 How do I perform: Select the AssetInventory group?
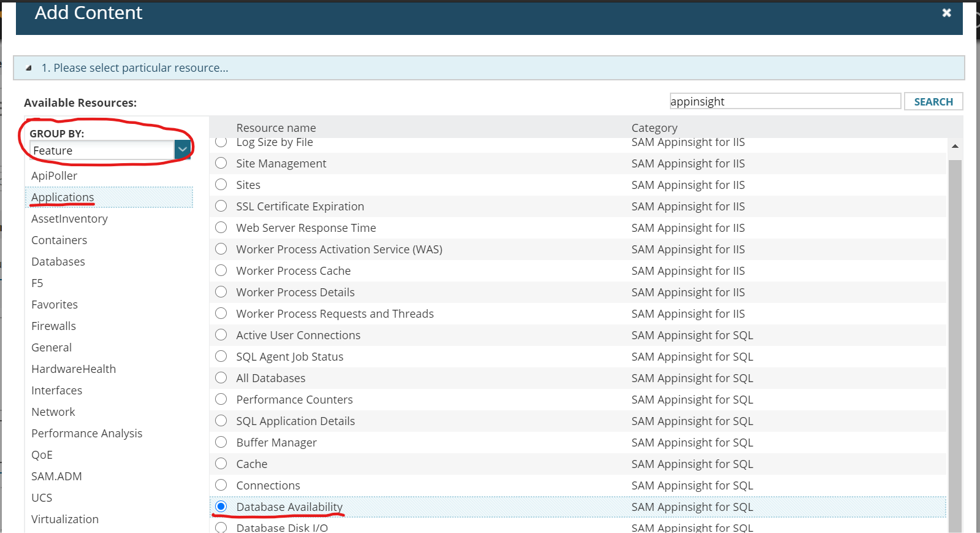[69, 219]
